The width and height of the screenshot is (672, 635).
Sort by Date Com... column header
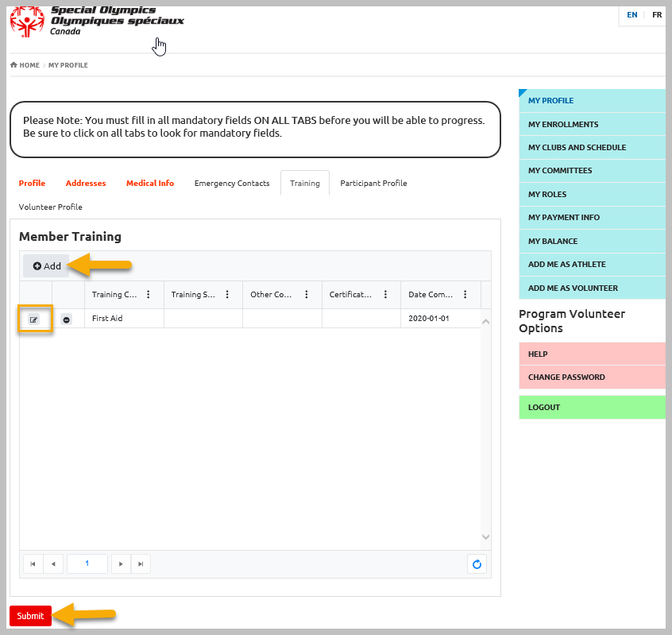[x=431, y=295]
